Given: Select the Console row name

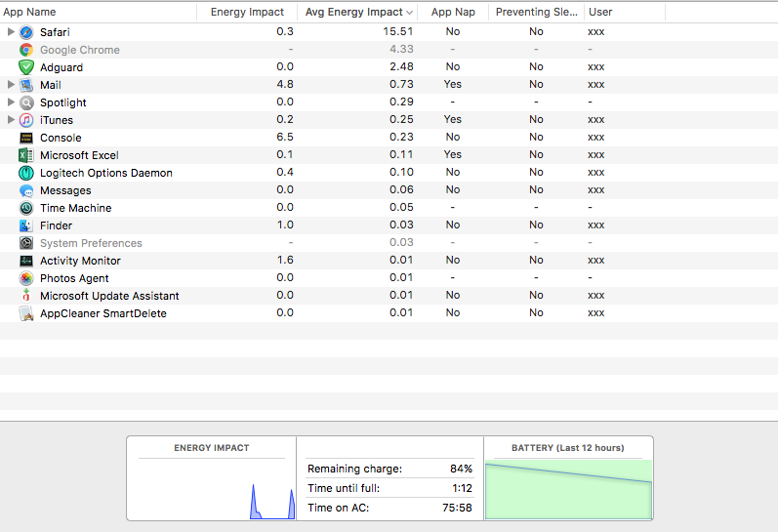Looking at the screenshot, I should [61, 138].
